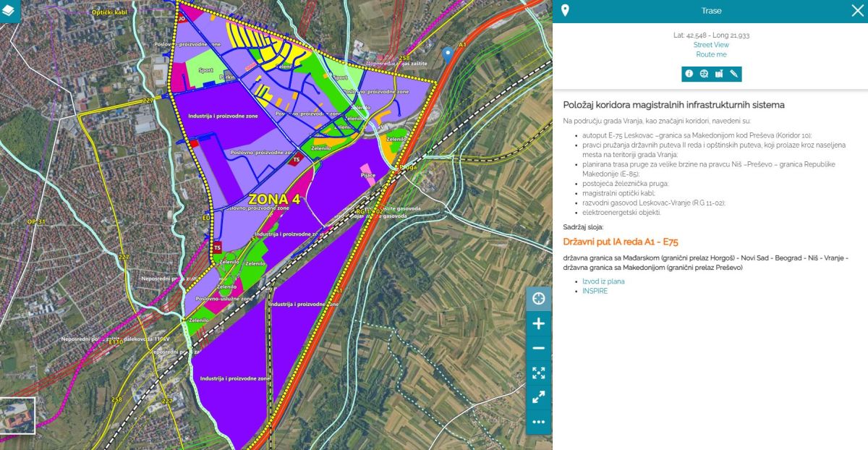
Task: Click the info icon in panel toolbar
Action: click(689, 74)
